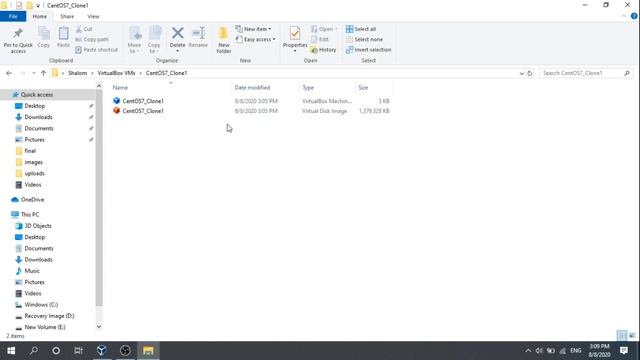
Task: Open Recovery Image (D:) drive
Action: click(x=49, y=316)
